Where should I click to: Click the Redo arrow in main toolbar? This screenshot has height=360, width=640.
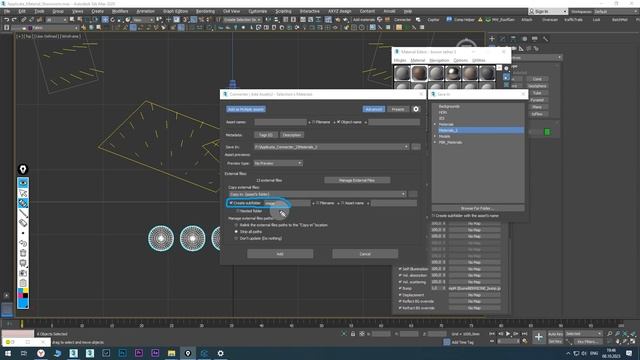tap(14, 20)
